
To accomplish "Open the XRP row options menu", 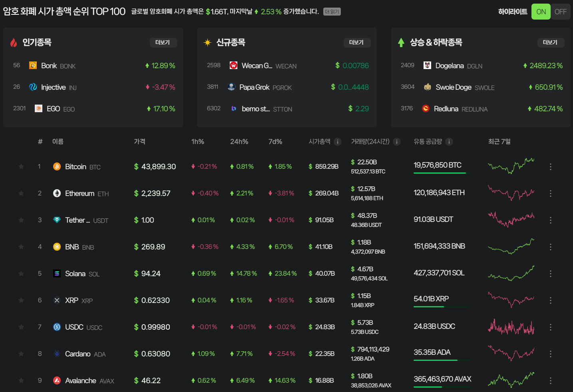I will (x=551, y=300).
